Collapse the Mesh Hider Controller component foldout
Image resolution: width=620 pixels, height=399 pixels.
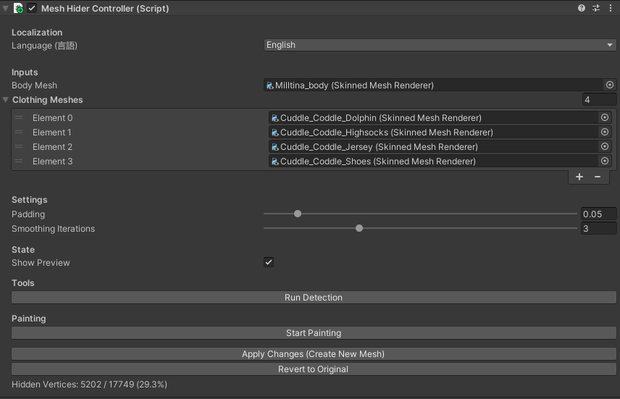[x=6, y=8]
